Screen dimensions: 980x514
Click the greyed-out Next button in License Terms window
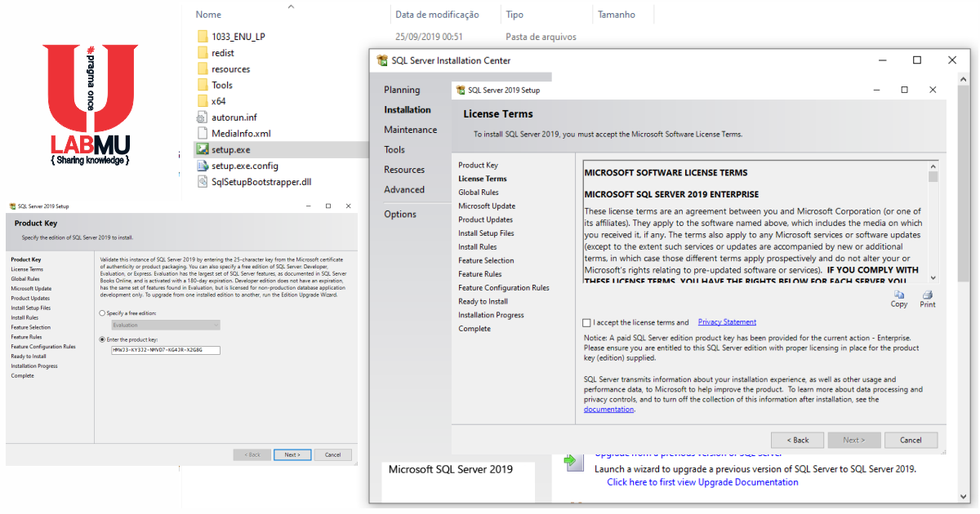853,440
